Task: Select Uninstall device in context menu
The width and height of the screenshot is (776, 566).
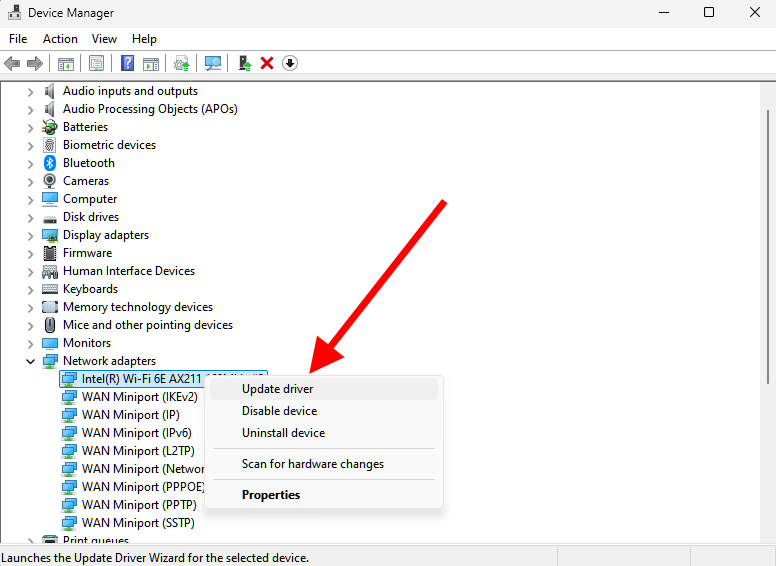Action: [283, 433]
